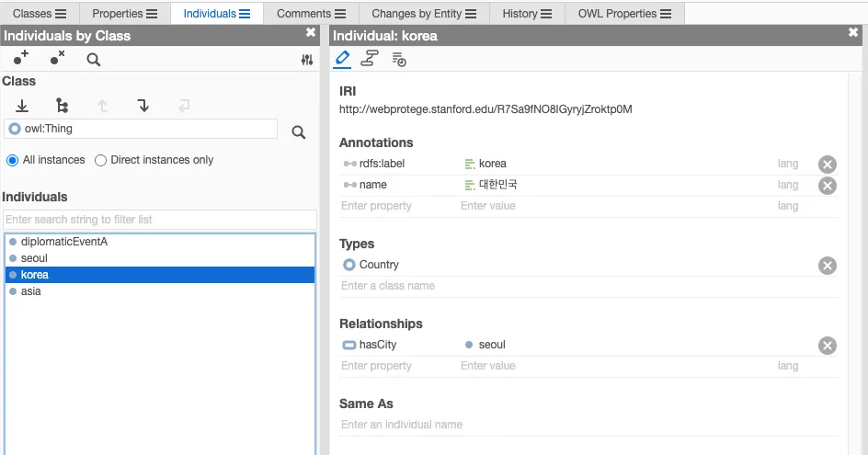Viewport: 868px width, 455px height.
Task: Open the History tab hamburger menu
Action: click(546, 14)
